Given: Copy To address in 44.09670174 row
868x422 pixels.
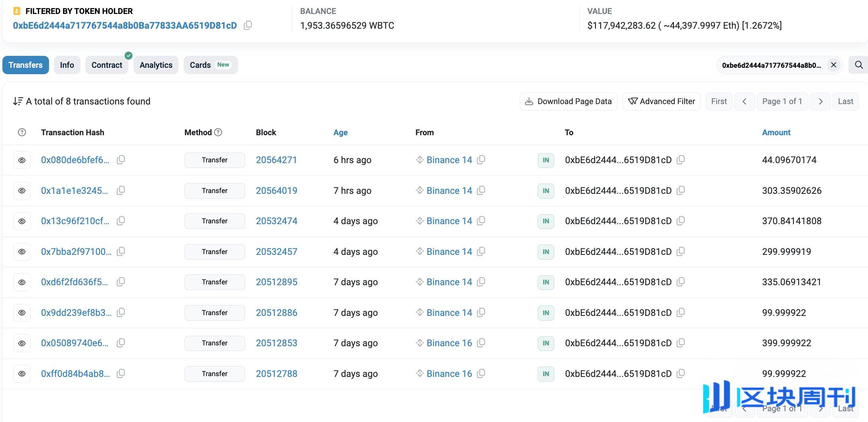Looking at the screenshot, I should [681, 160].
